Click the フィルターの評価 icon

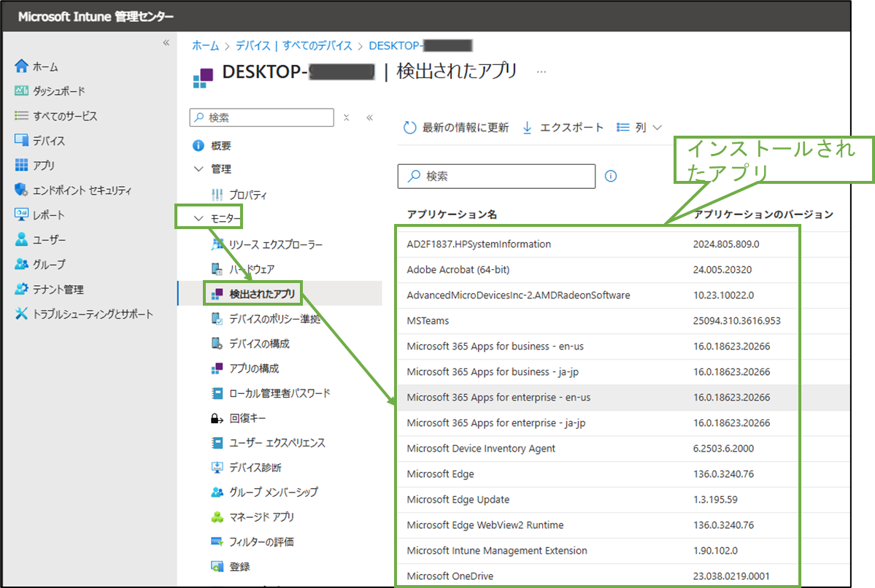tap(217, 541)
